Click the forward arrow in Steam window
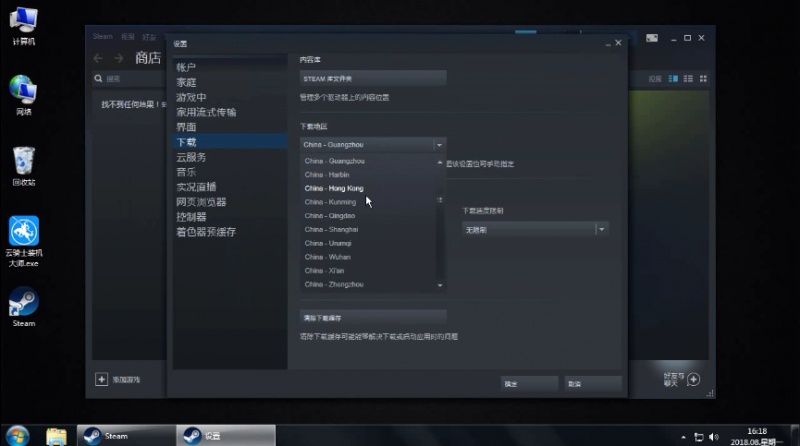800x446 pixels. click(118, 58)
